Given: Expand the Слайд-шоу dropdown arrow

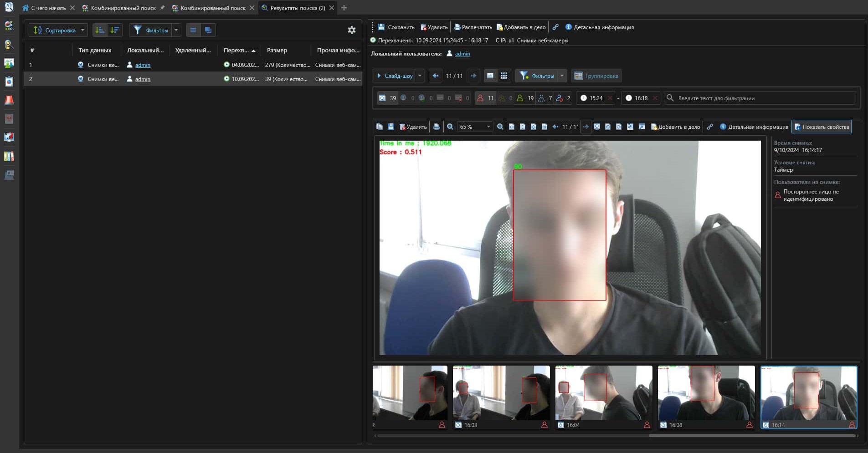Looking at the screenshot, I should click(420, 76).
